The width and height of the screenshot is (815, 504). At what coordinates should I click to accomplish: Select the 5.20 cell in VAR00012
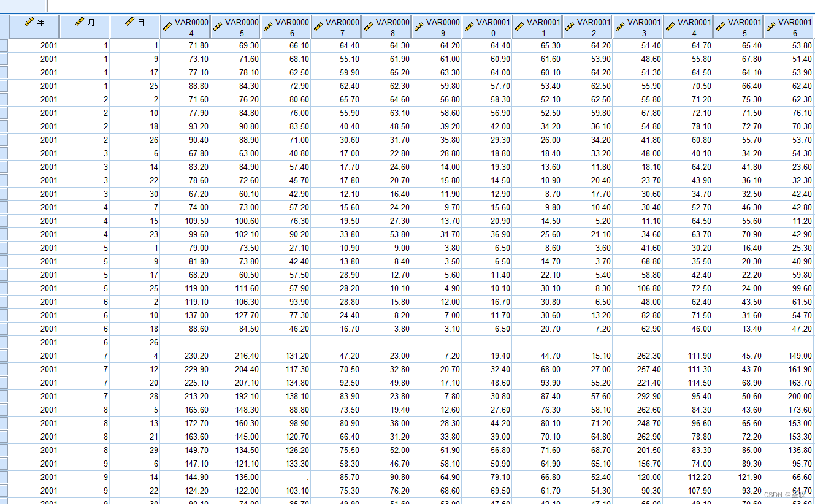(587, 221)
